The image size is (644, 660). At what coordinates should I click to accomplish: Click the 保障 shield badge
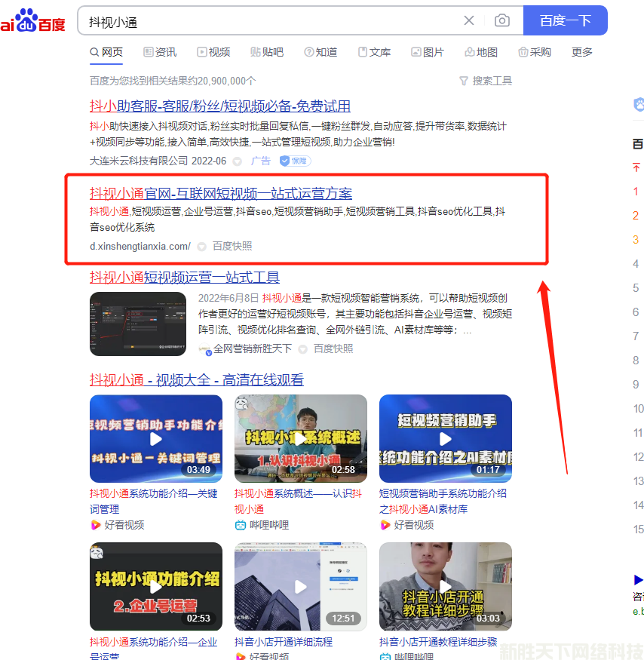[x=295, y=161]
